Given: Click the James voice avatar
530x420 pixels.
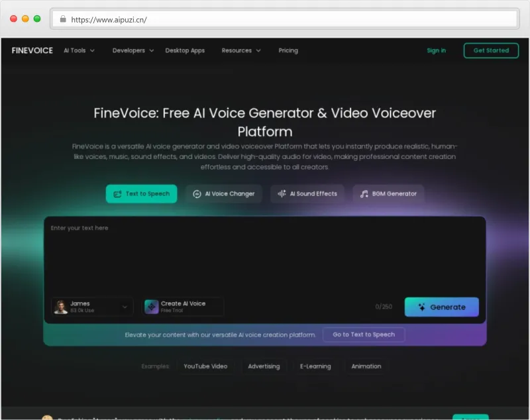Looking at the screenshot, I should (60, 307).
